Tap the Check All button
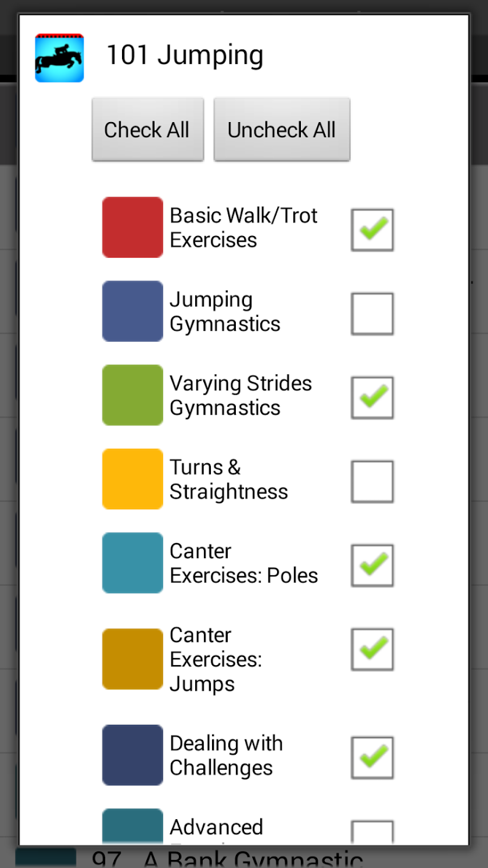Viewport: 488px width, 868px height. pos(148,130)
